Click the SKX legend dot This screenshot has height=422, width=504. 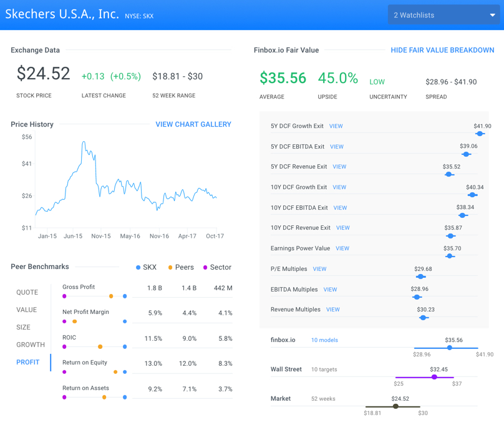pos(138,267)
